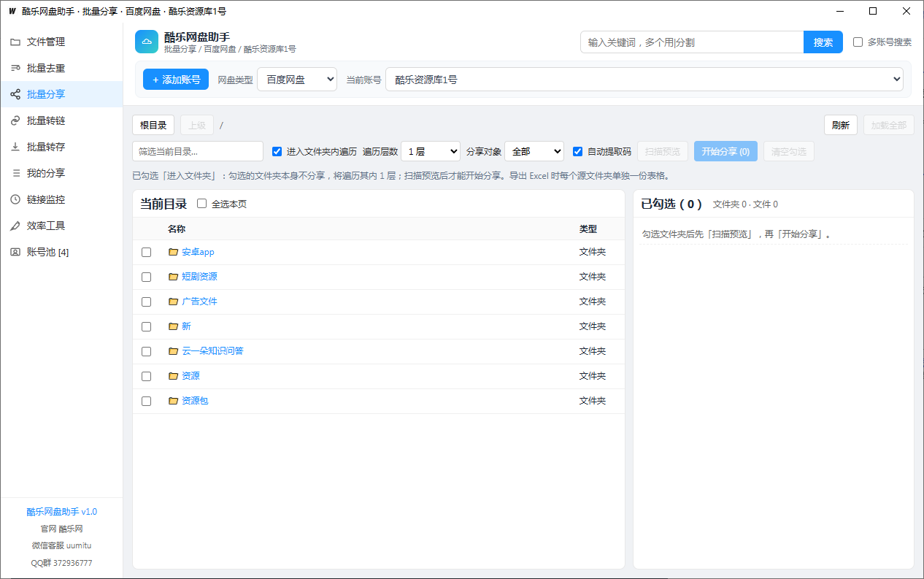
Task: Click the folder icon beside 安卓app
Action: pyautogui.click(x=173, y=252)
